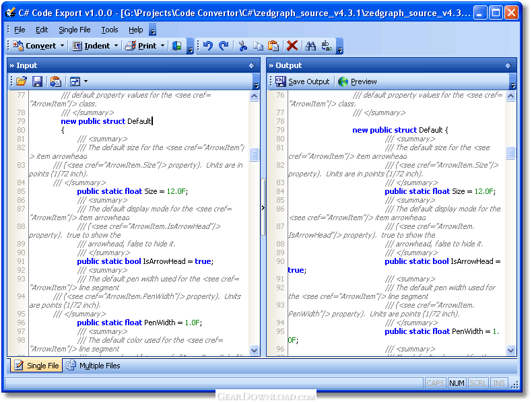
Task: Click the Input pane scroll-up arrow
Action: click(254, 96)
